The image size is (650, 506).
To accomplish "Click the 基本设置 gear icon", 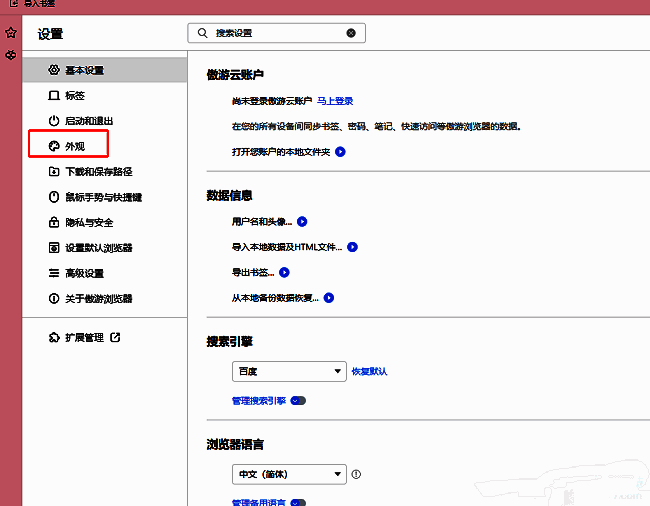I will click(x=54, y=70).
